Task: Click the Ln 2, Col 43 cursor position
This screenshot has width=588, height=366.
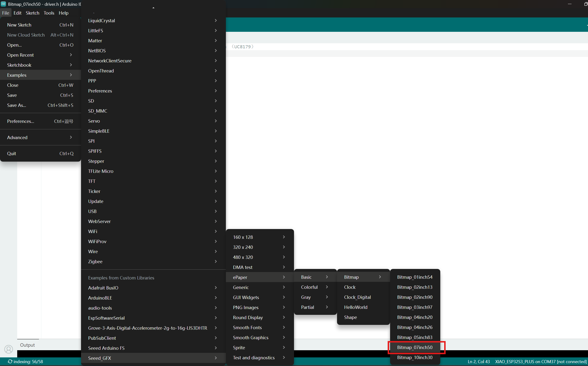Action: pos(478,361)
